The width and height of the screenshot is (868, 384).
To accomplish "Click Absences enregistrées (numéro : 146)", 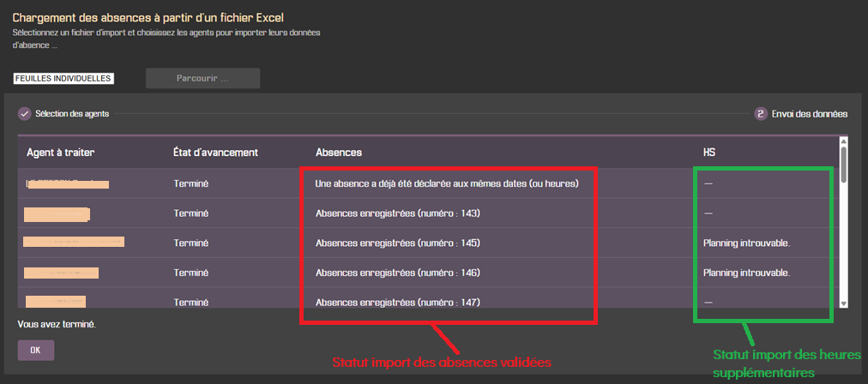I will 397,273.
